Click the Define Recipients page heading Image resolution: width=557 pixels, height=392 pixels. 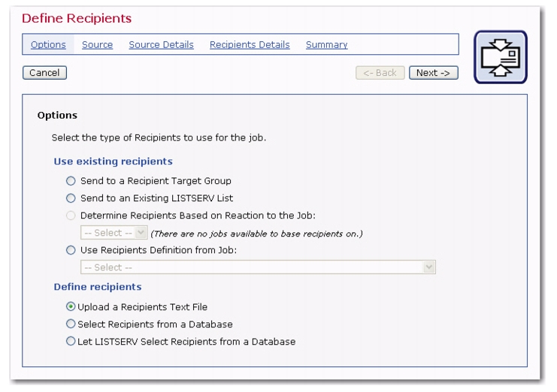point(77,18)
